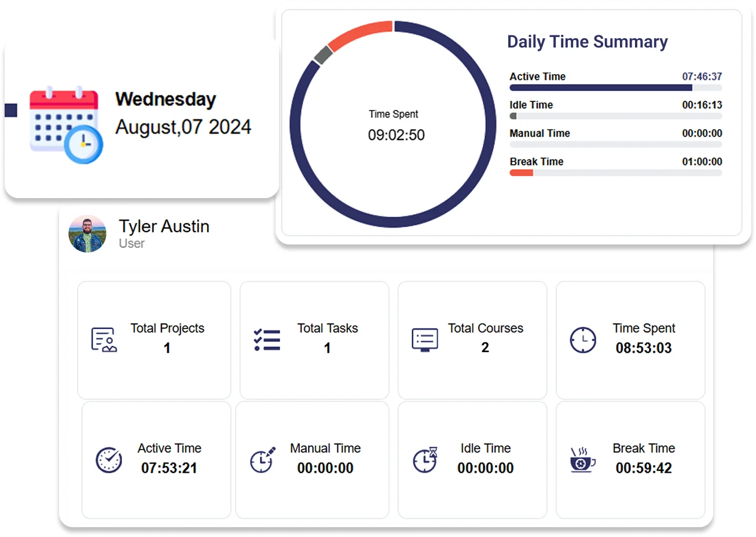This screenshot has height=537, width=756.
Task: Open Tyler Austin's profile photo
Action: [87, 234]
